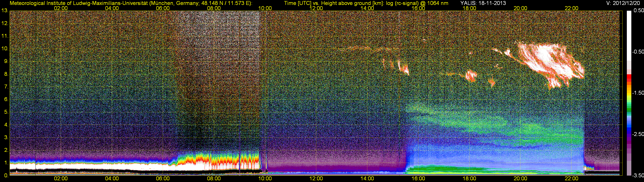Click the 10:00 tick label on the bottom axis
The width and height of the screenshot is (644, 182).
(265, 179)
